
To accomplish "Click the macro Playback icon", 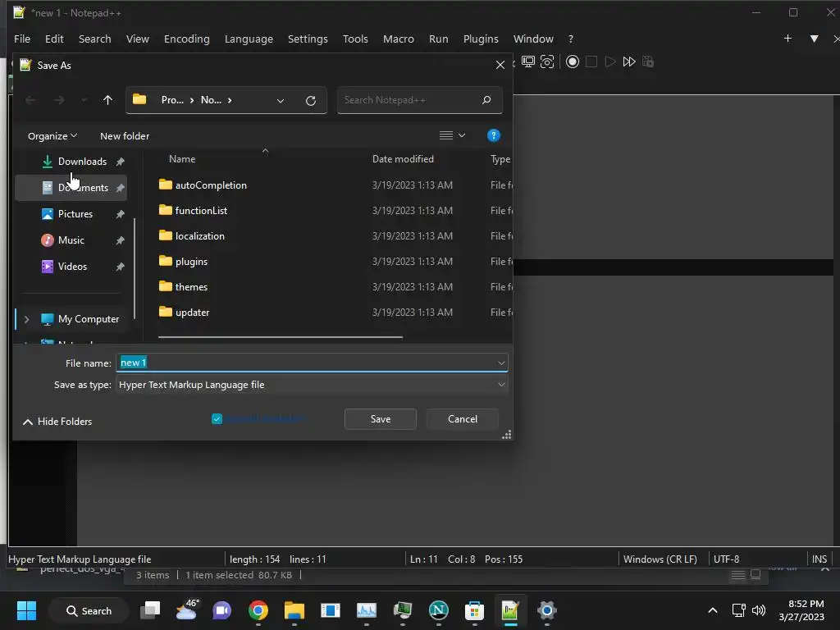I will (610, 62).
